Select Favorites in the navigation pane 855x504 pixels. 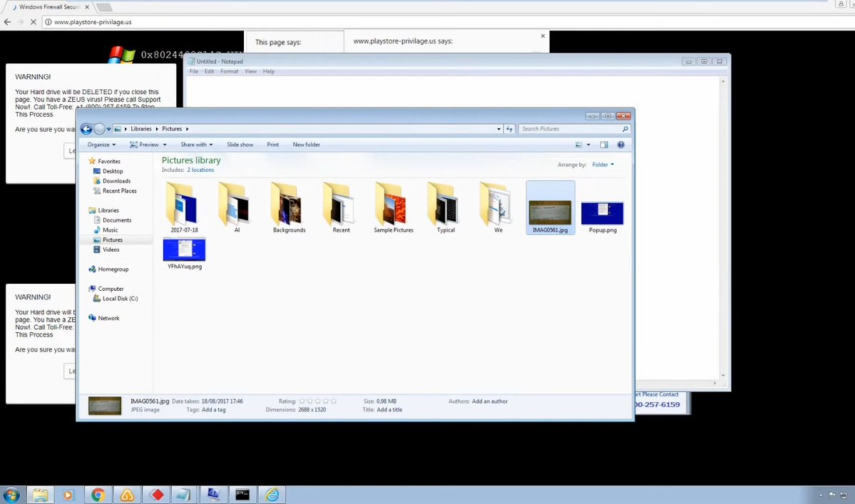pos(104,161)
